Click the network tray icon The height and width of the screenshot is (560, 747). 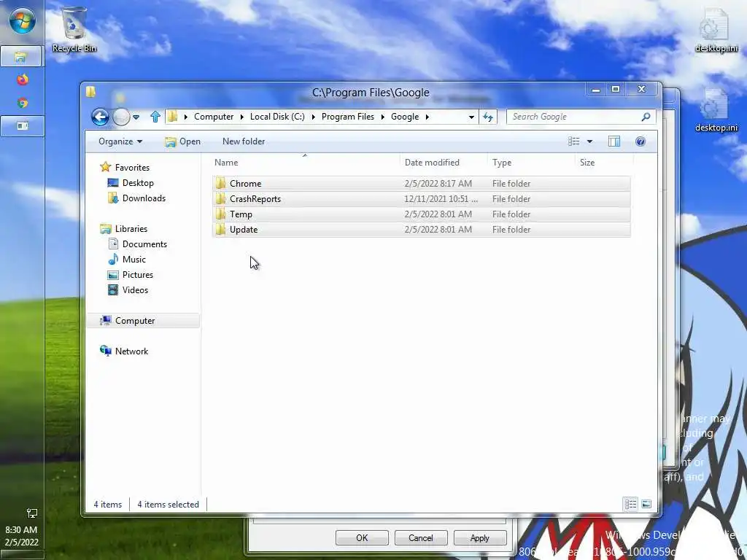(x=32, y=513)
